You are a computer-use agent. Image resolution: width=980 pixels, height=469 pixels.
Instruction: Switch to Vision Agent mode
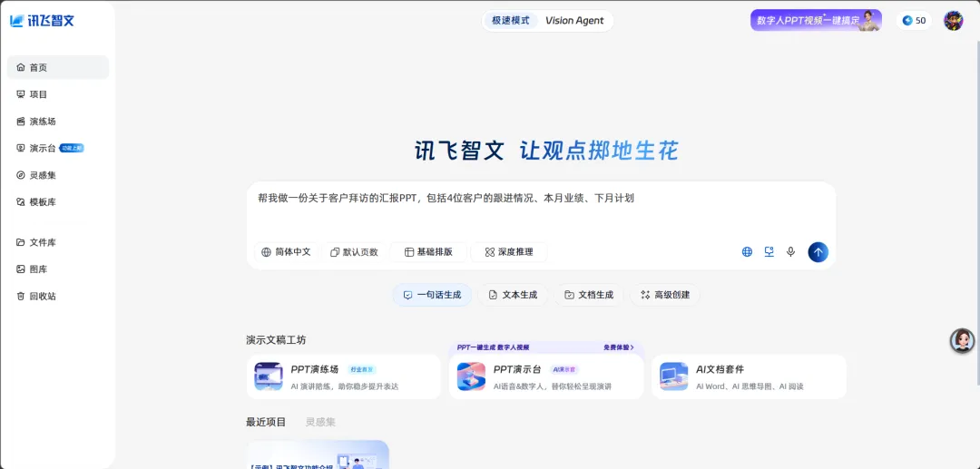[574, 21]
